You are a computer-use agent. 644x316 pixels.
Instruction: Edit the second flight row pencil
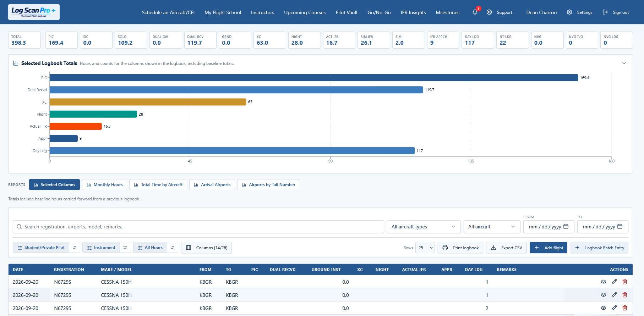point(614,295)
